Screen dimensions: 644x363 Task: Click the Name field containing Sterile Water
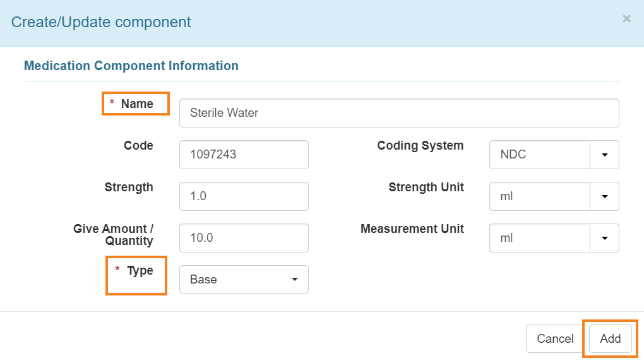[x=399, y=113]
